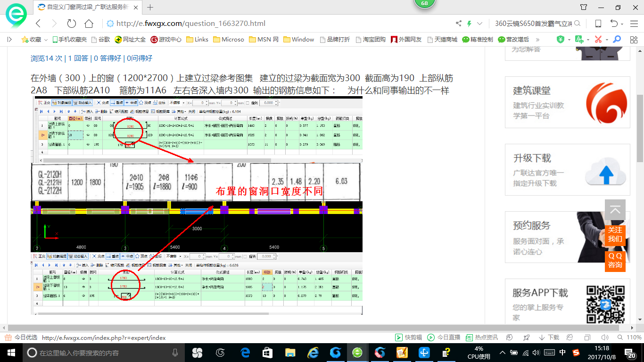Expand the green shield extension dropdown
644x362 pixels.
point(569,40)
